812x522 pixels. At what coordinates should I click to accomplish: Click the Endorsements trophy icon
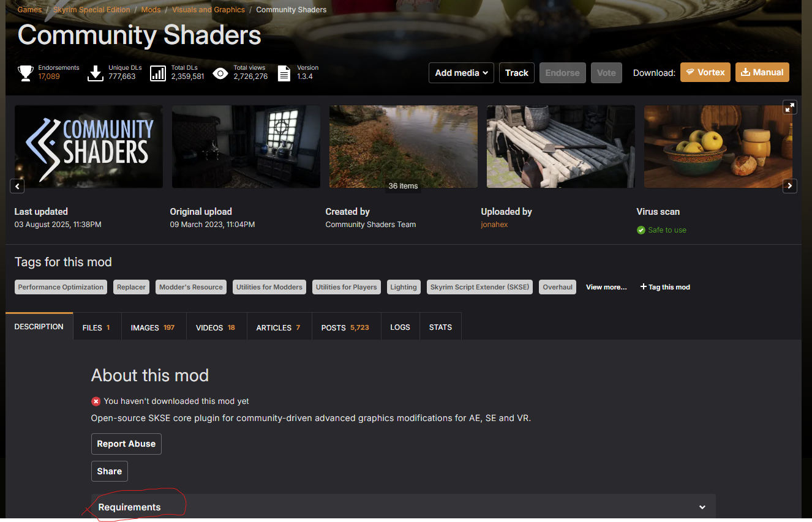[x=26, y=73]
